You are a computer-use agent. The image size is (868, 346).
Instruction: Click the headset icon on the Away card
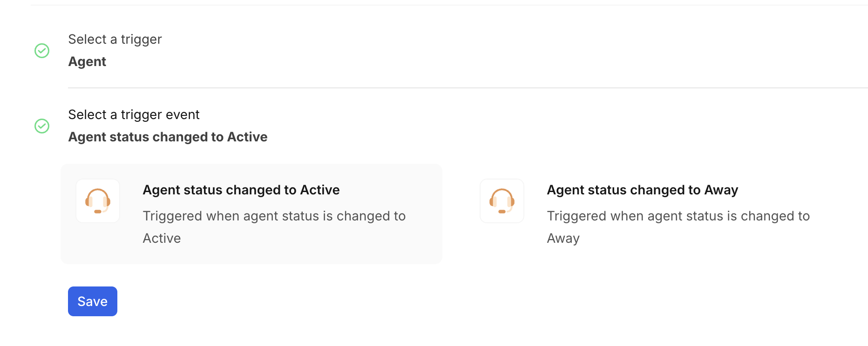pyautogui.click(x=502, y=200)
